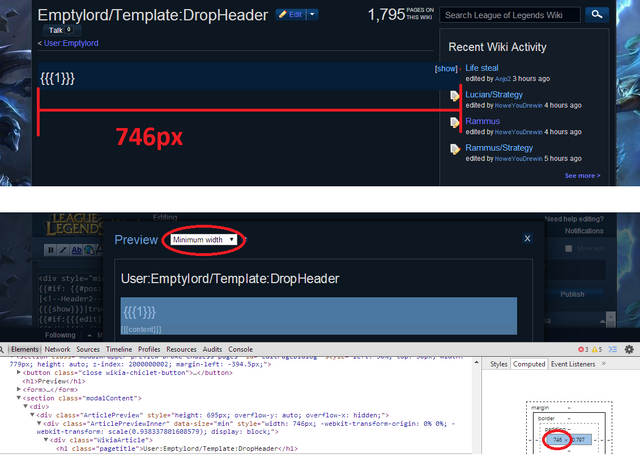Click Need help editing? link
640x474 pixels.
coord(574,219)
